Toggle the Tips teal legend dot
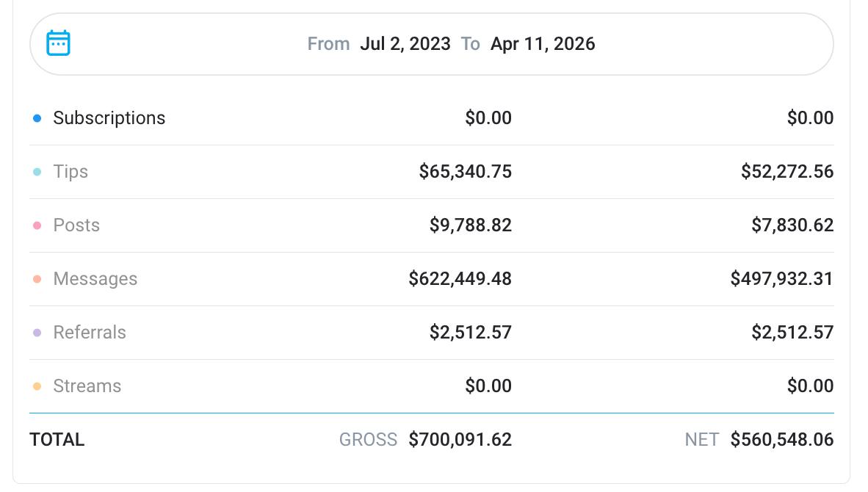The image size is (868, 492). pos(37,172)
